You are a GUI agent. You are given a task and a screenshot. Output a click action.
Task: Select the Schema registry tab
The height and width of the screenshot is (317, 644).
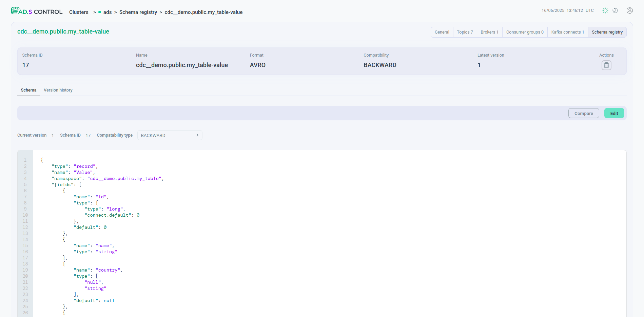[607, 32]
